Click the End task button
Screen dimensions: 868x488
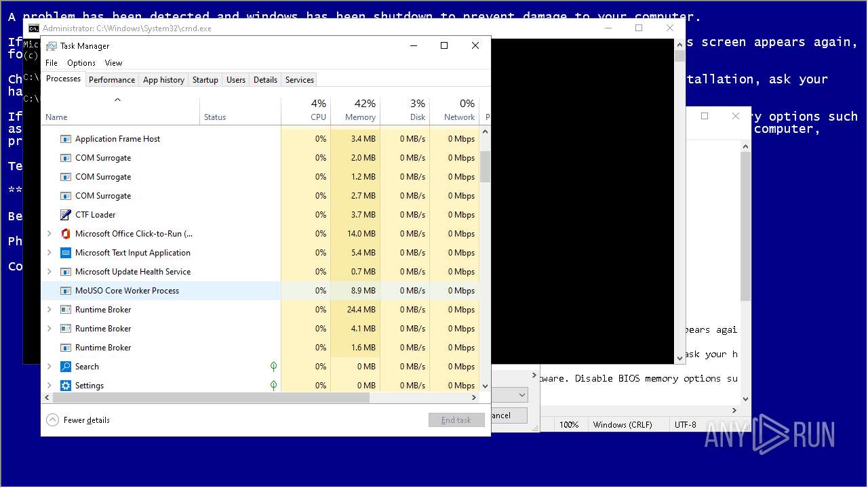pos(456,420)
